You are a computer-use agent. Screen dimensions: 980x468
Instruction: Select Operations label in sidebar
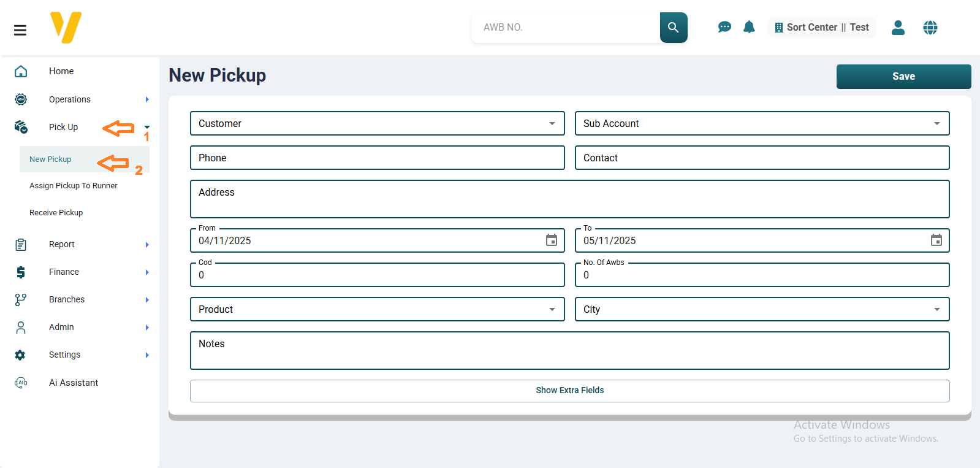pos(70,99)
